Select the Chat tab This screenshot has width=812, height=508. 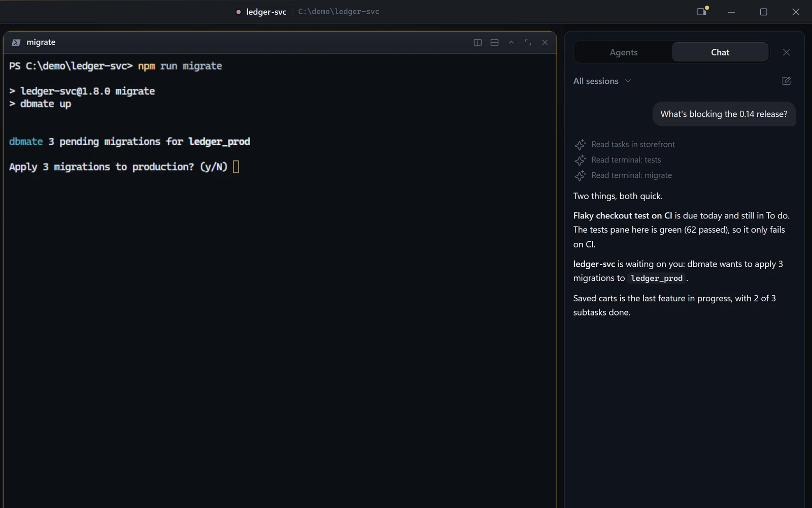click(x=720, y=52)
